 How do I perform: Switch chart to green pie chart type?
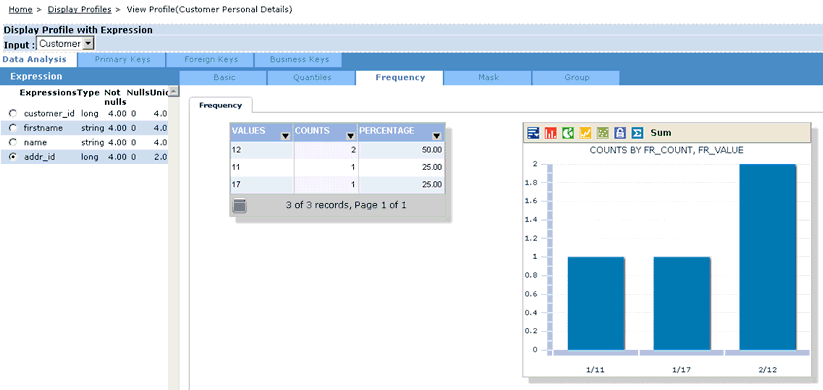[568, 133]
